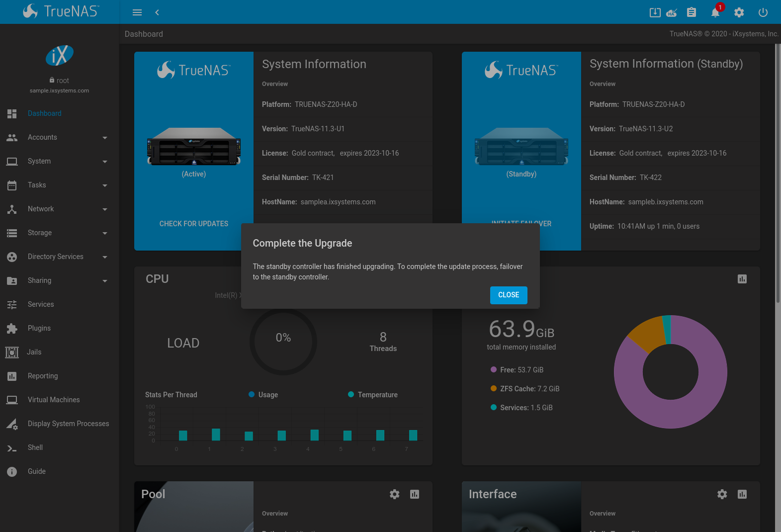Select Dashboard in the sidebar
The width and height of the screenshot is (781, 532).
pos(60,113)
